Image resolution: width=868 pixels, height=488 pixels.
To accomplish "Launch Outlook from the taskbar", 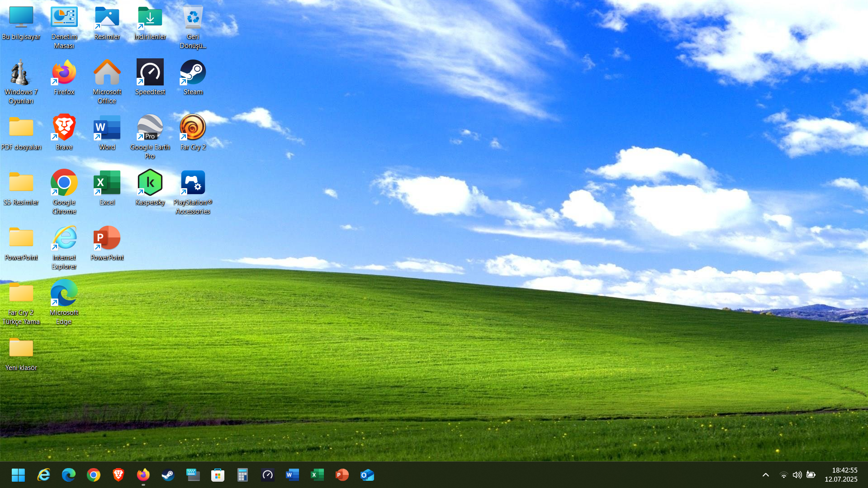I will 367,475.
